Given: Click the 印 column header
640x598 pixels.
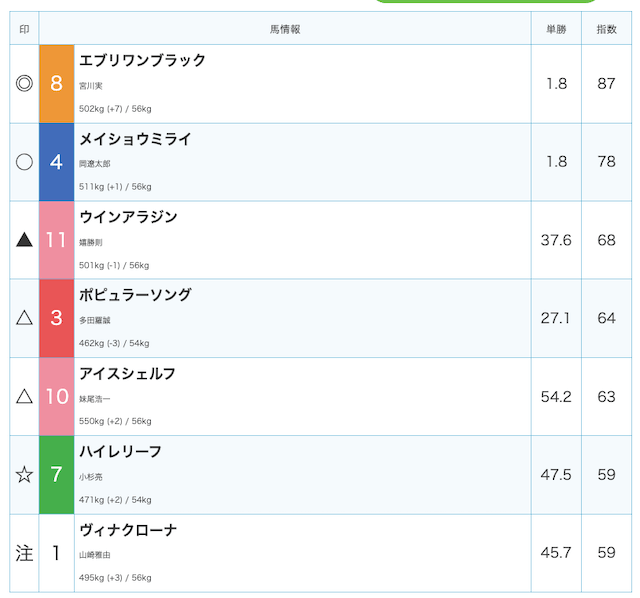Looking at the screenshot, I should pyautogui.click(x=24, y=29).
